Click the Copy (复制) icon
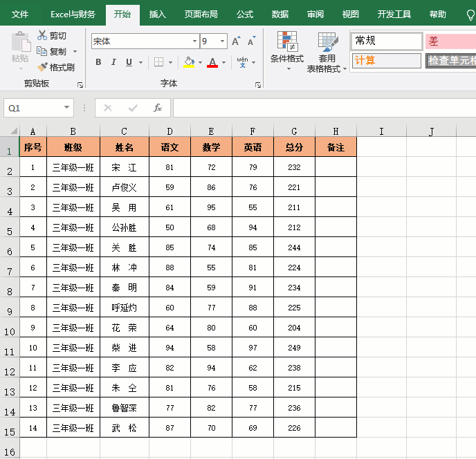 42,51
